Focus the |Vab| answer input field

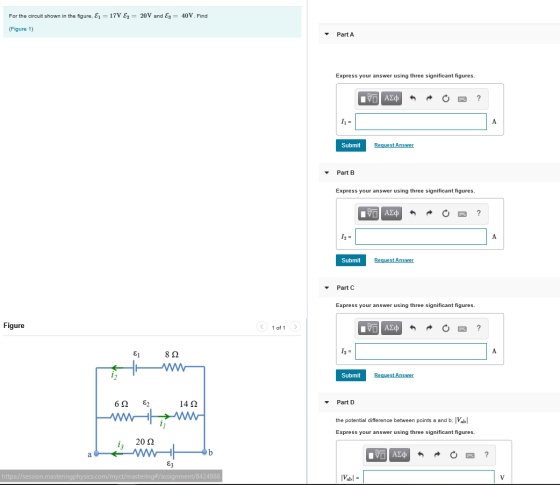pos(429,477)
